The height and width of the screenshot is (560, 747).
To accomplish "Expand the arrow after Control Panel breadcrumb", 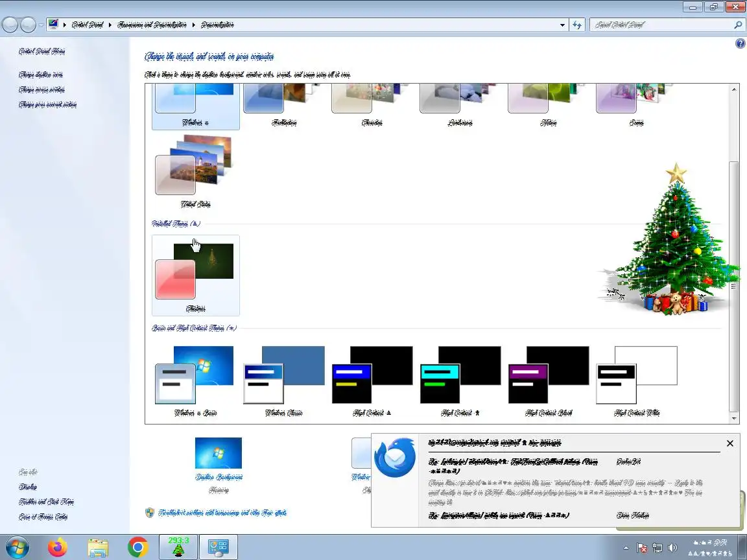I will click(110, 25).
